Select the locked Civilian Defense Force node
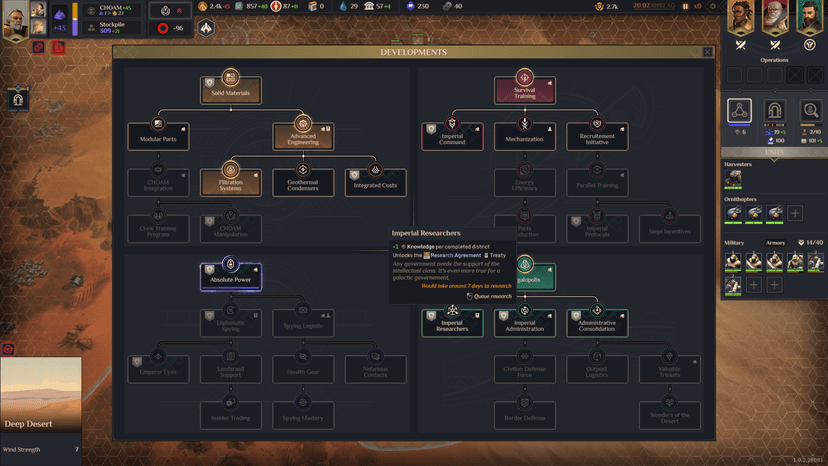 (524, 369)
